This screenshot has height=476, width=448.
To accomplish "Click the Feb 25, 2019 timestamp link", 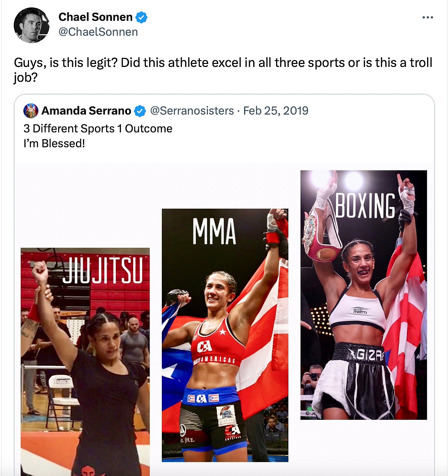I will tap(276, 110).
